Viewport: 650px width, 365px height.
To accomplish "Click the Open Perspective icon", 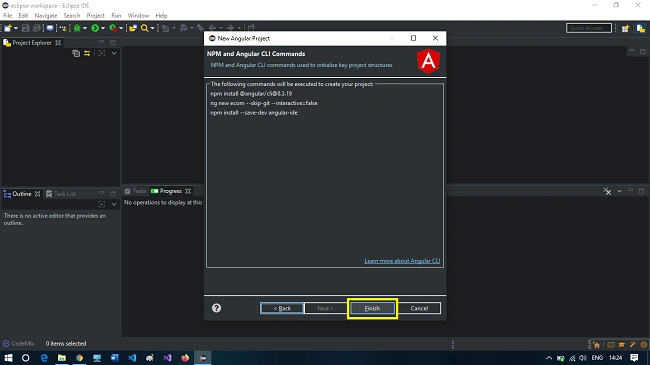I will point(625,28).
